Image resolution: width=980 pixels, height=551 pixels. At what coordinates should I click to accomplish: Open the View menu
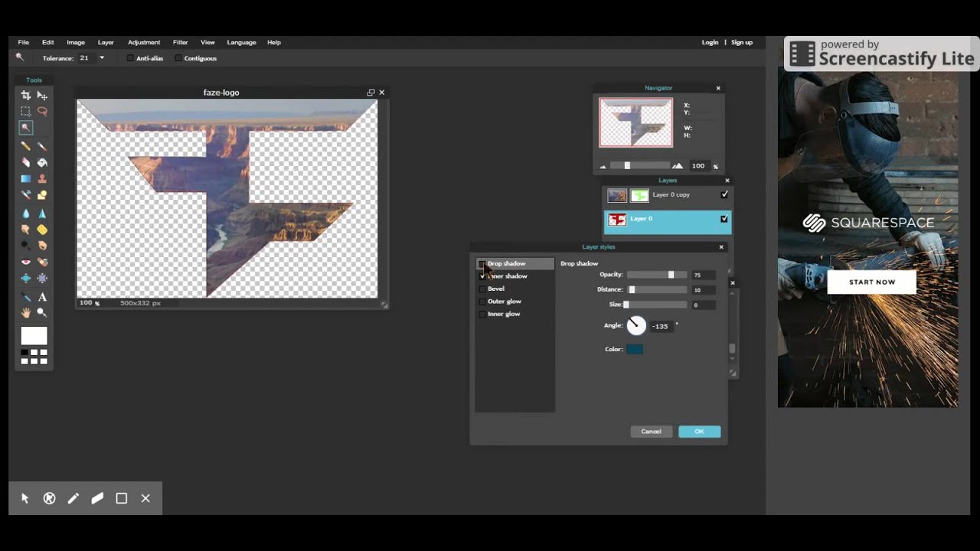coord(207,42)
